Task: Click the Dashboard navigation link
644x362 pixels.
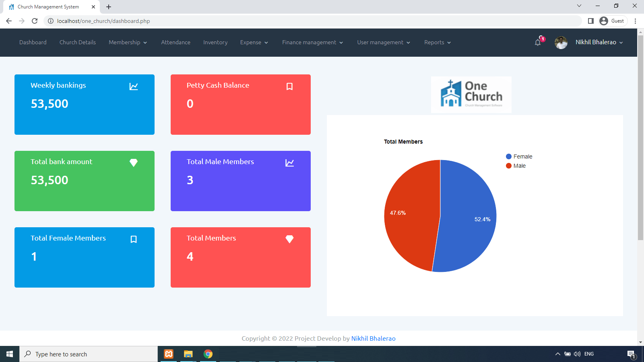Action: [x=33, y=42]
